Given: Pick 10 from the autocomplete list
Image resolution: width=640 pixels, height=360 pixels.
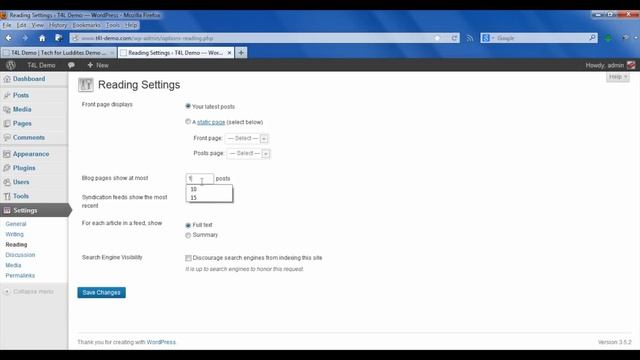Looking at the screenshot, I should tap(209, 189).
